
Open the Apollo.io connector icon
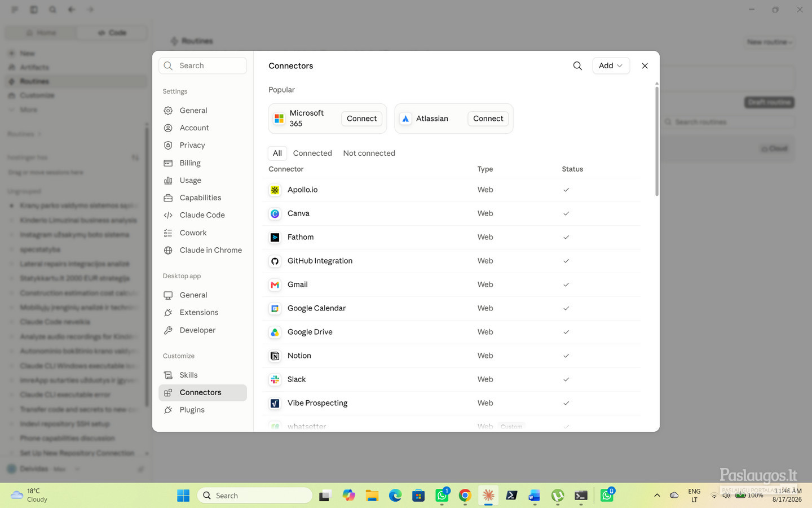[x=275, y=190]
